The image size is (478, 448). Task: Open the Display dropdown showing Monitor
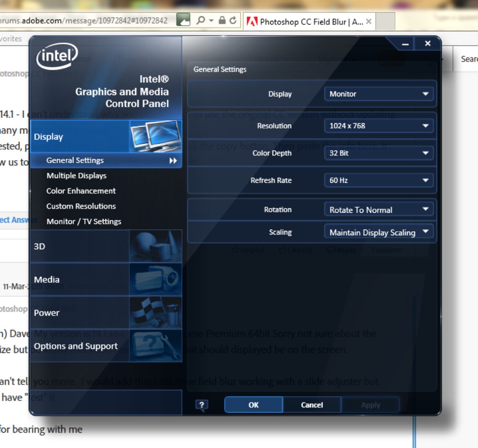pos(378,94)
